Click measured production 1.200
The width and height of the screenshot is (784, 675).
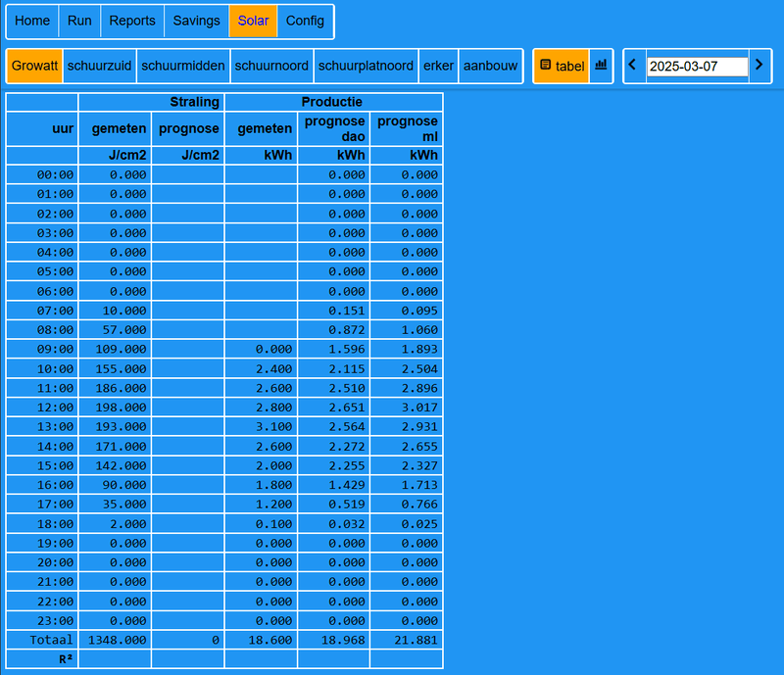point(261,505)
